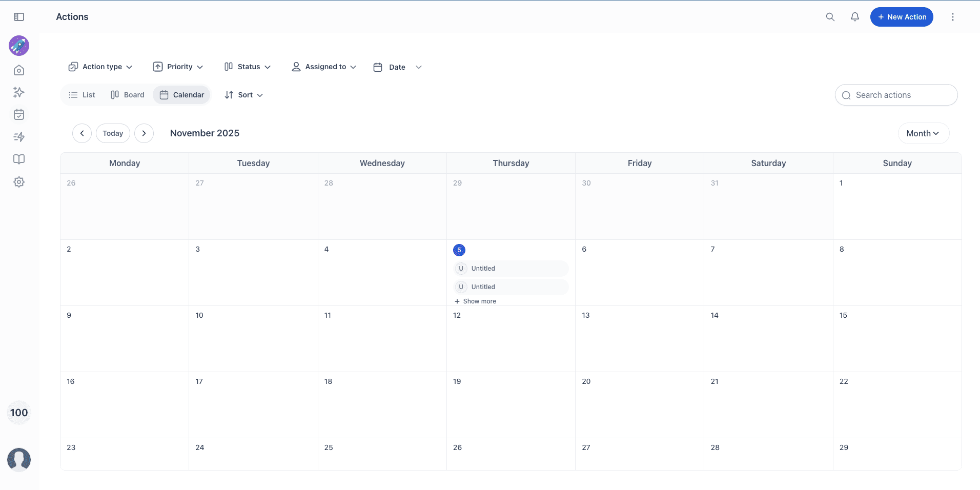This screenshot has height=490, width=980.
Task: Expand the Priority filter
Action: pos(178,67)
